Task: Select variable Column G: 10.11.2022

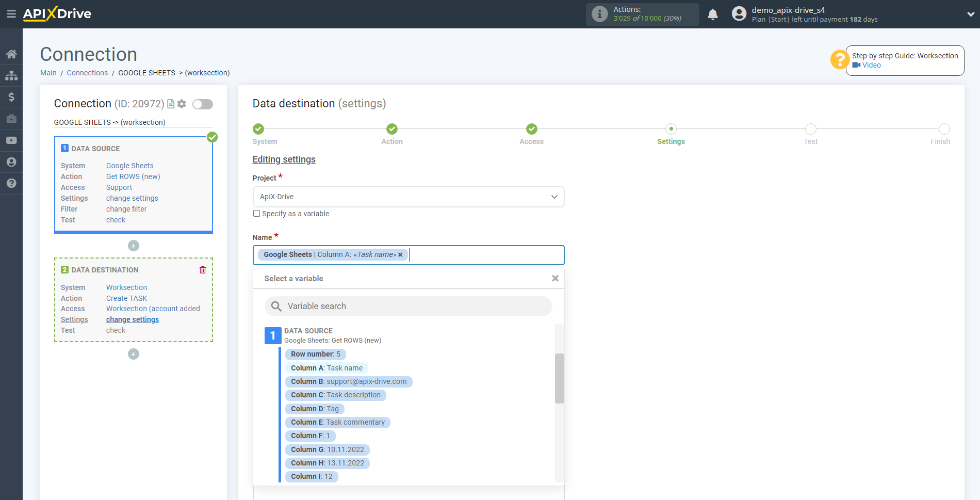Action: [328, 449]
